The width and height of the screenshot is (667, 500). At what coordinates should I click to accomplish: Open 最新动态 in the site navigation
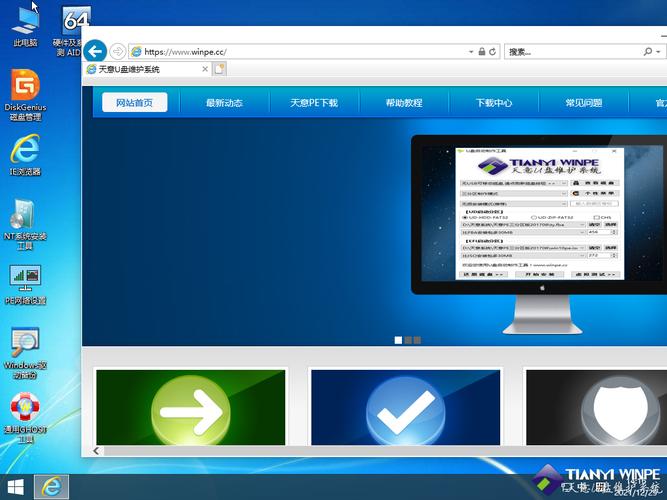coord(224,103)
